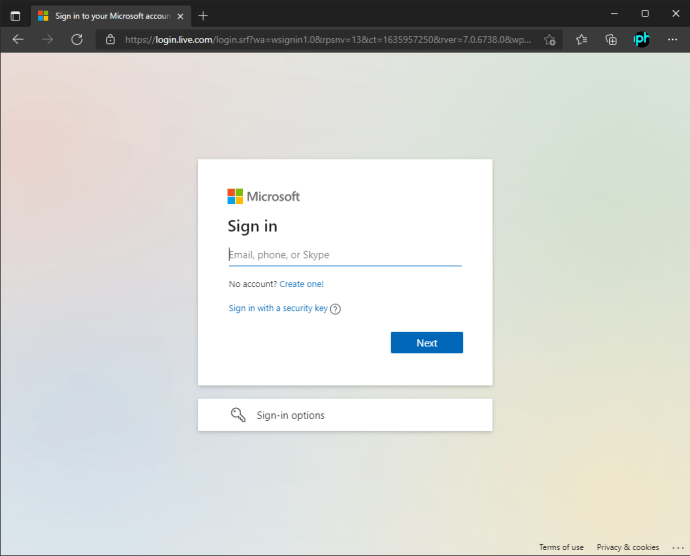Click the 'Create one!' link
The image size is (690, 556).
(x=301, y=284)
